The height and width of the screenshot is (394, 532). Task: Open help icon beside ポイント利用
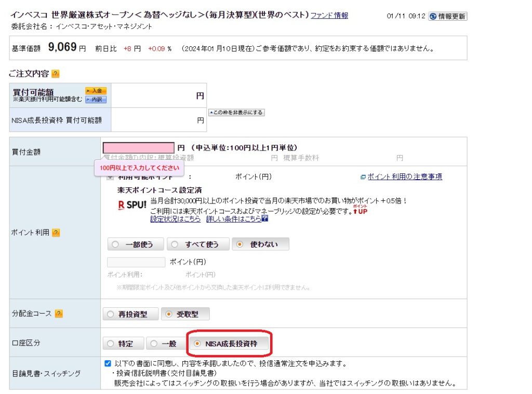[x=56, y=233]
